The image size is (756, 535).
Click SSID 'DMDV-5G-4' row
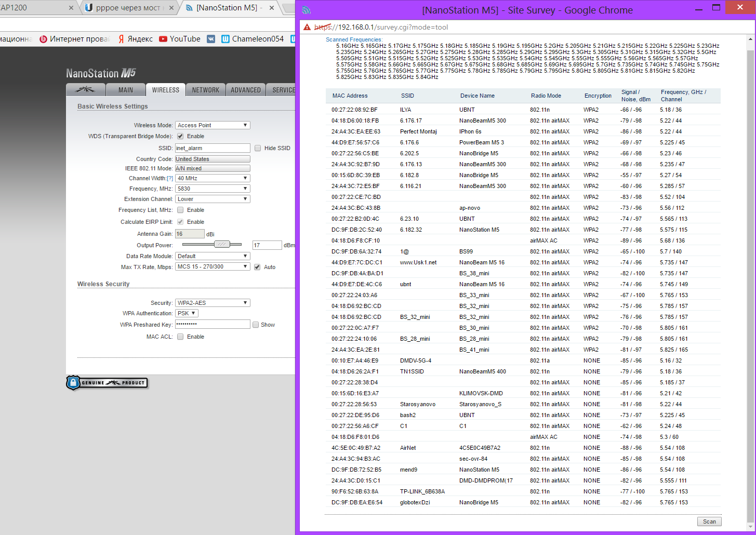point(416,360)
